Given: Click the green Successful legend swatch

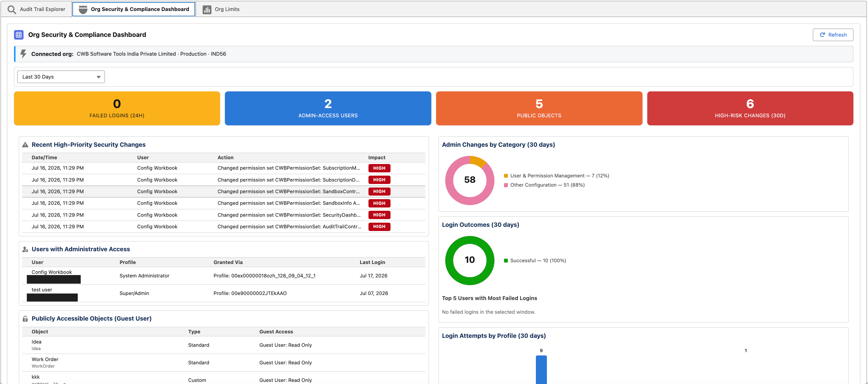Looking at the screenshot, I should (x=506, y=261).
